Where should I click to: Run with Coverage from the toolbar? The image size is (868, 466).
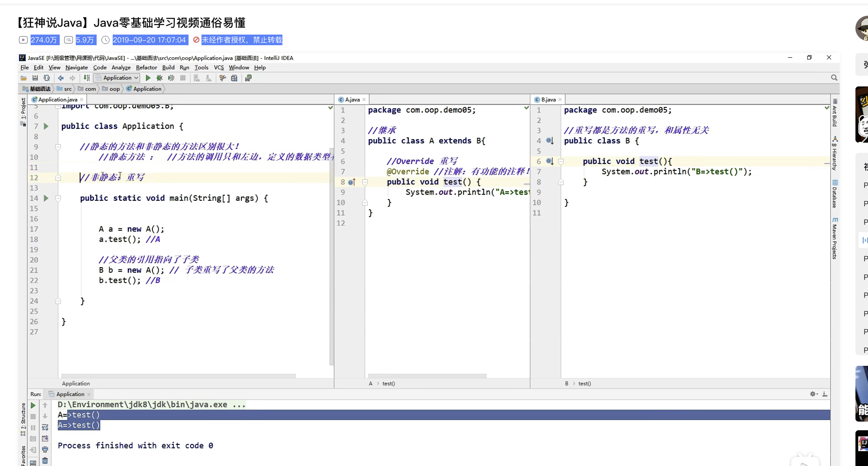(x=171, y=78)
